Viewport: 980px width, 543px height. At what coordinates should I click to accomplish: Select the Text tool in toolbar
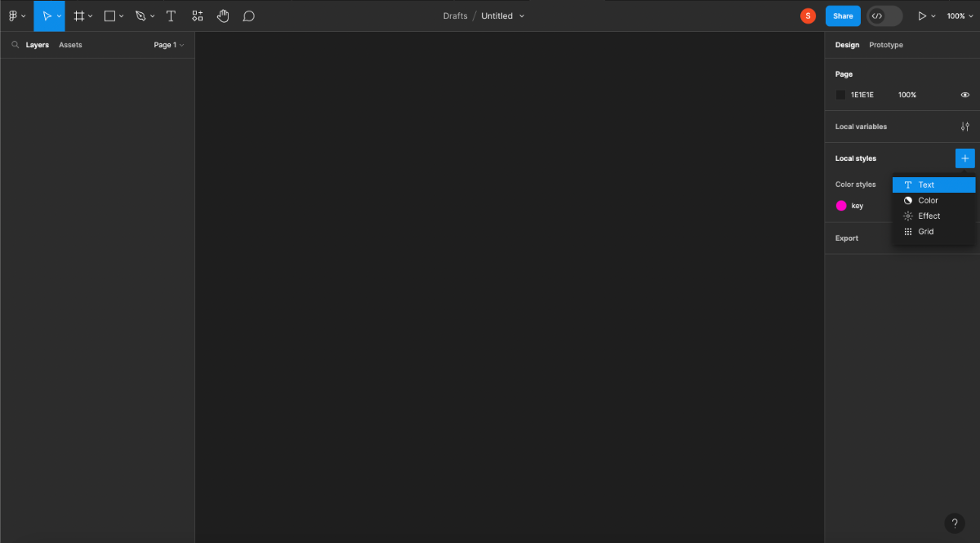[171, 16]
